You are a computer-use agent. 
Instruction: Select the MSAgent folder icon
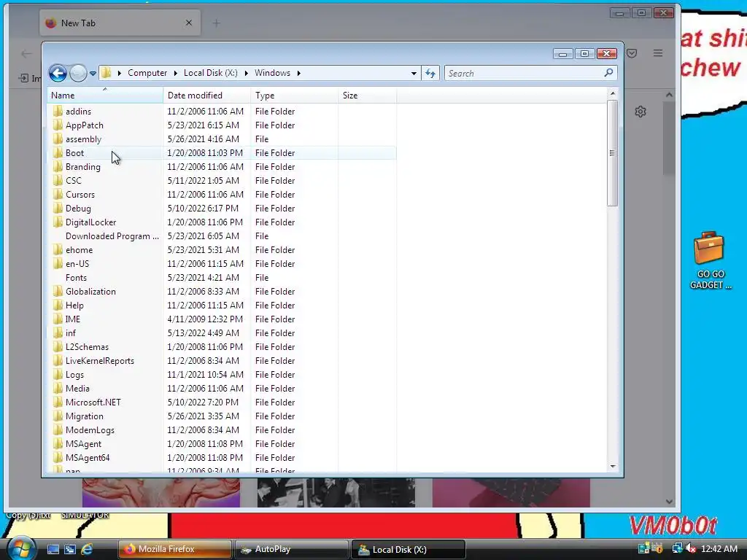click(58, 443)
